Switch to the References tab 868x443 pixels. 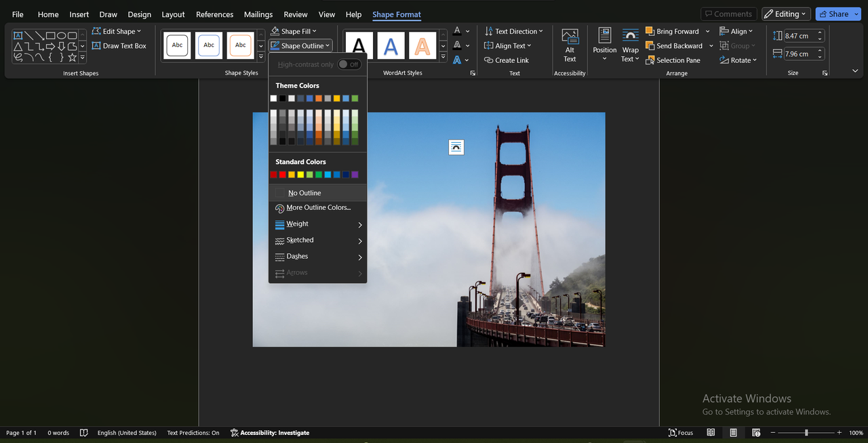click(x=214, y=14)
